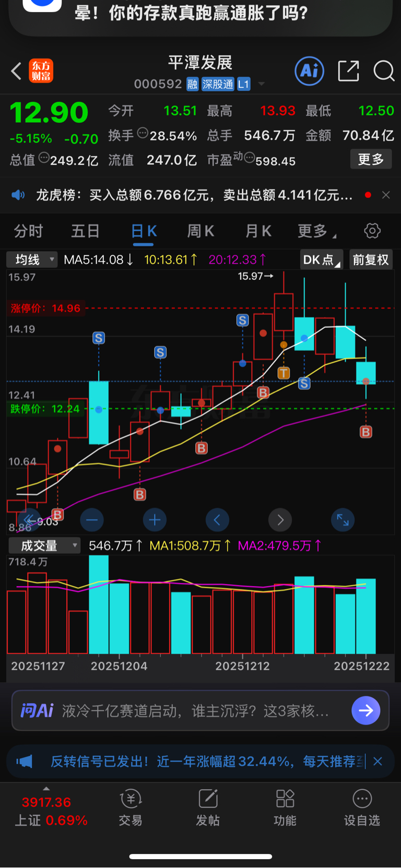Expand stock title dropdown triangle

(x=262, y=84)
